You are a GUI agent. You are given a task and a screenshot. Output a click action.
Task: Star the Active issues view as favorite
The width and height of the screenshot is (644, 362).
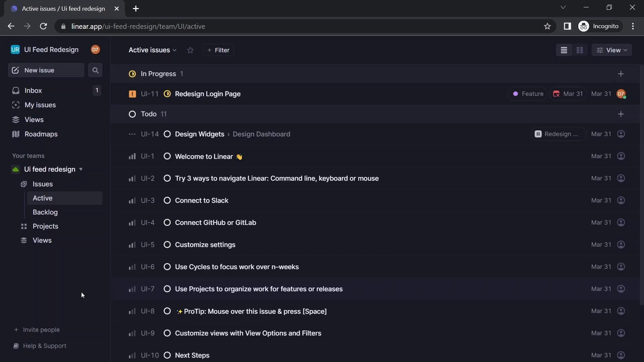coord(190,50)
